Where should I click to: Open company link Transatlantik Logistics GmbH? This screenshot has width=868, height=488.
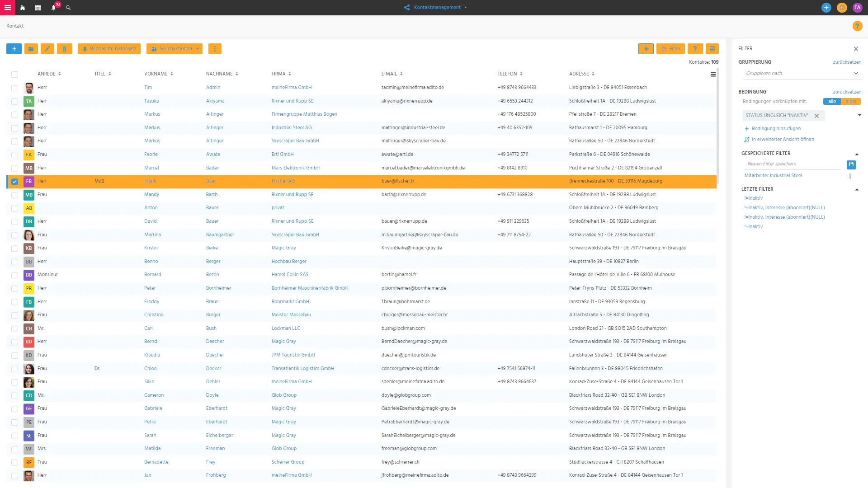pyautogui.click(x=303, y=369)
